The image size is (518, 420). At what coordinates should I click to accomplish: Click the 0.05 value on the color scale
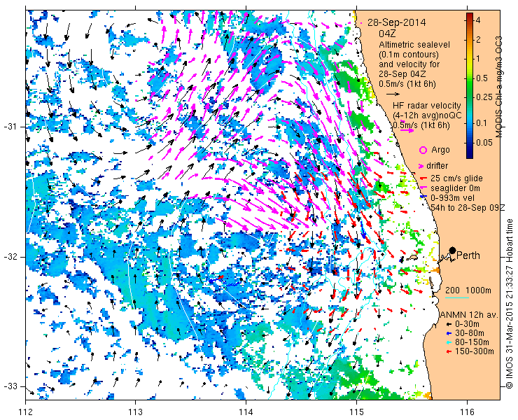484,142
